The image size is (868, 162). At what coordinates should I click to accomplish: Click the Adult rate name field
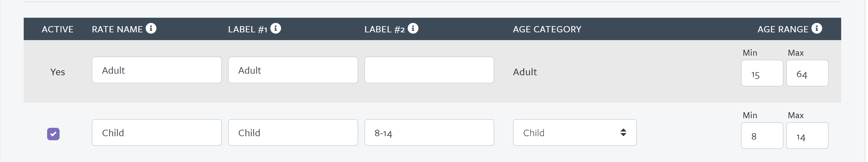(x=157, y=70)
